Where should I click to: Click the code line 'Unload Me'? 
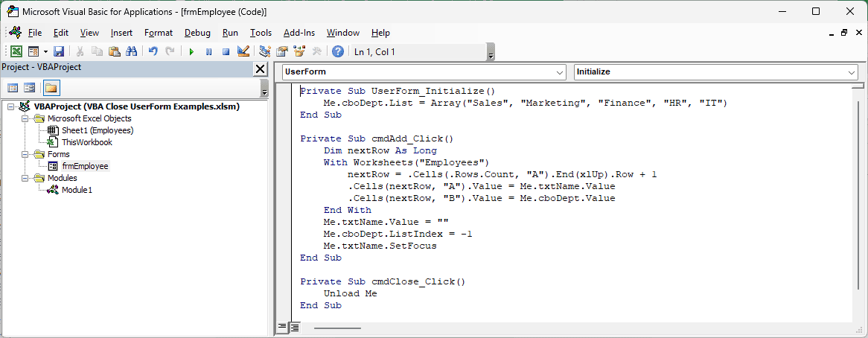(x=350, y=293)
